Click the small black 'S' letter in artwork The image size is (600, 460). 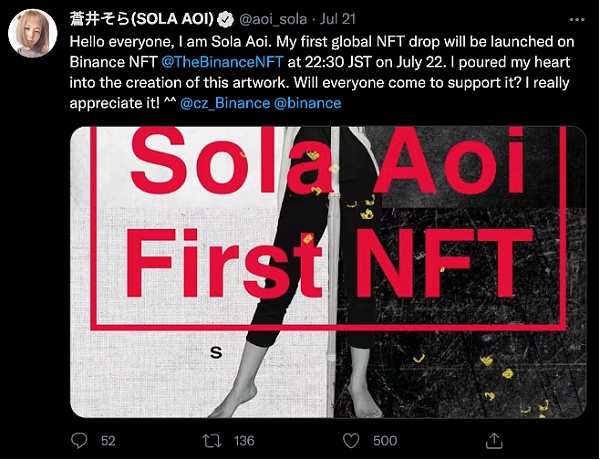[x=215, y=351]
